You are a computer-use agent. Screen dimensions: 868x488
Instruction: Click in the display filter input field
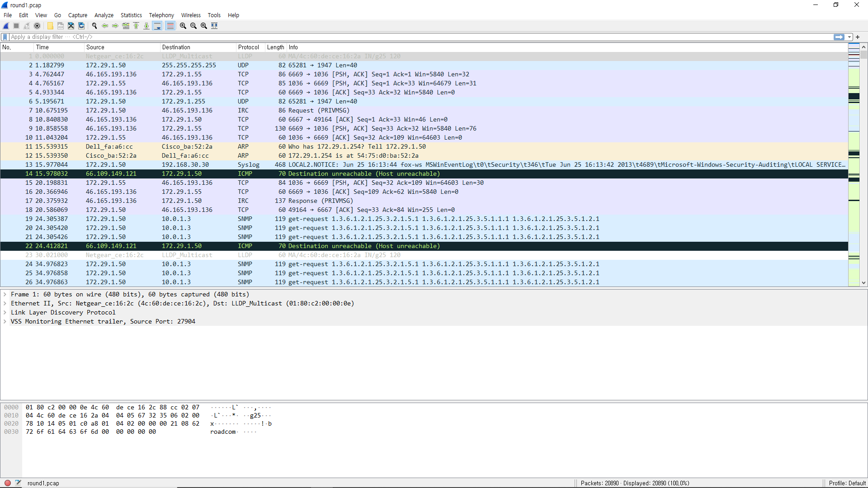tap(407, 37)
